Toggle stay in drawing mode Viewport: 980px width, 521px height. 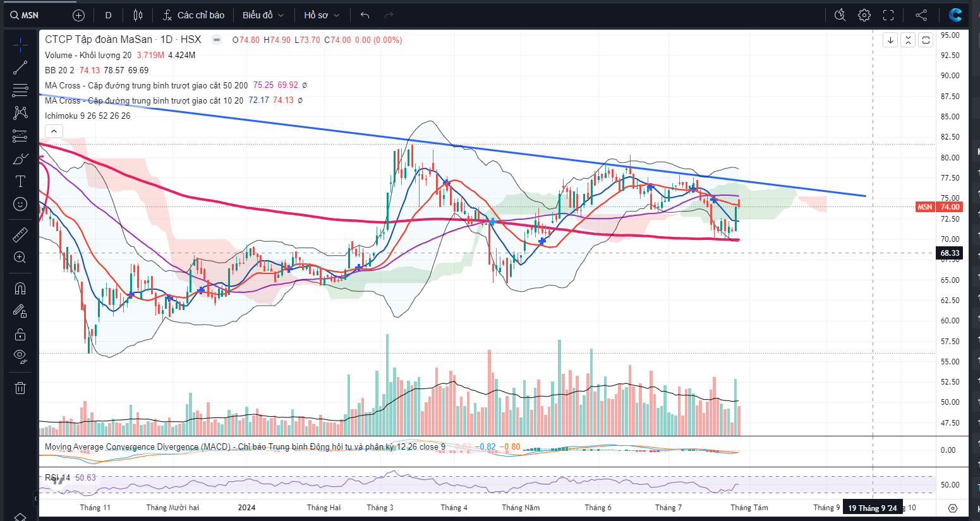[20, 311]
